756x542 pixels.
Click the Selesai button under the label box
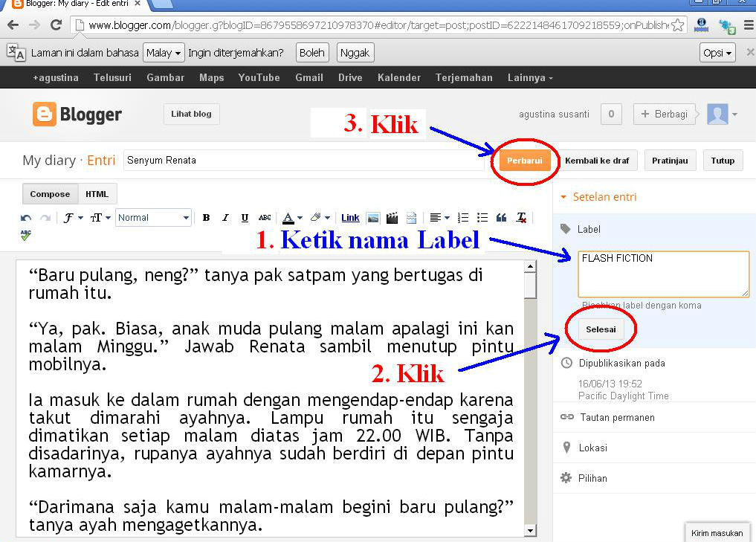(601, 329)
